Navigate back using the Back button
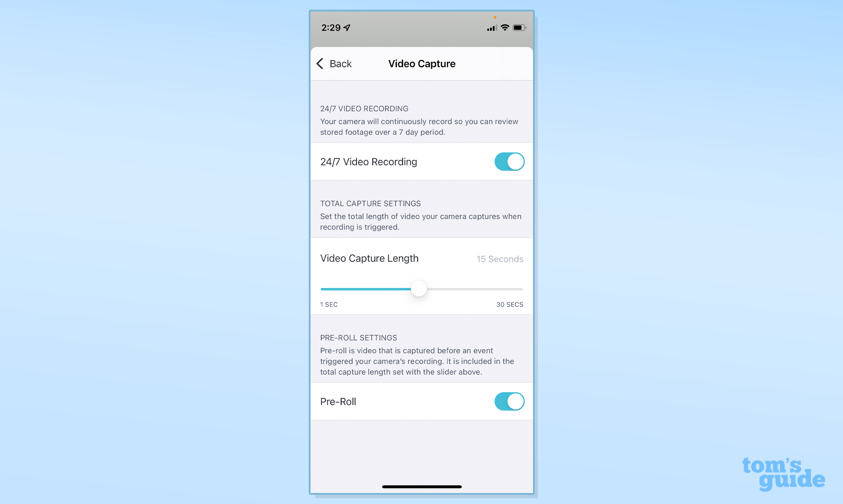The height and width of the screenshot is (504, 843). pyautogui.click(x=334, y=64)
